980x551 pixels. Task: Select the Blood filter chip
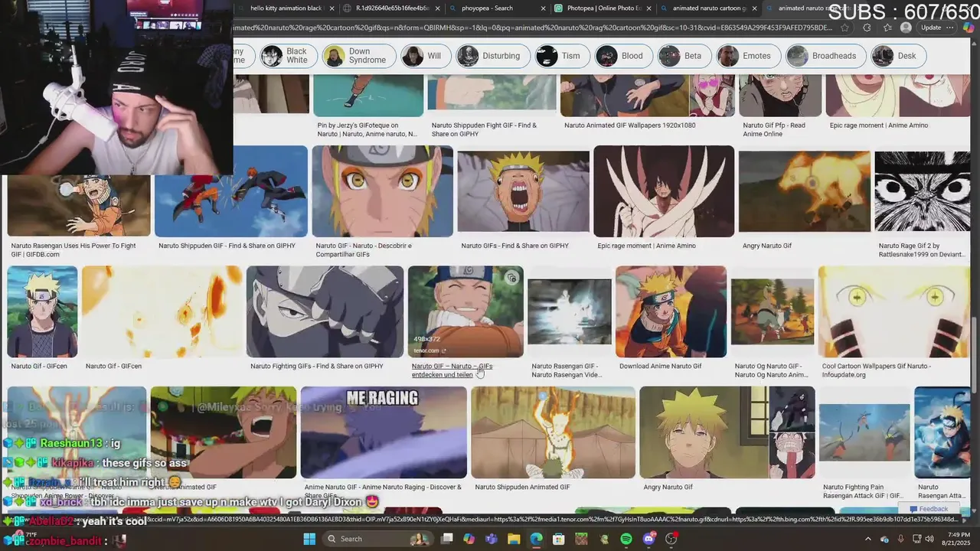point(622,56)
